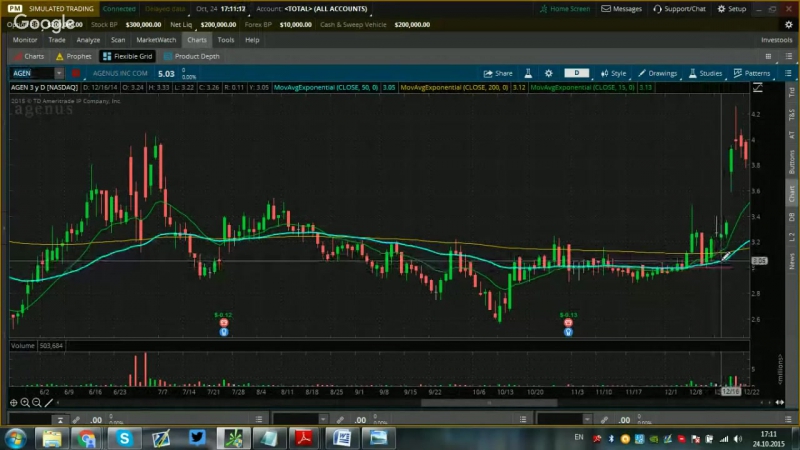Open Twitter app from the taskbar
Screen dimensions: 800x450
[x=197, y=438]
